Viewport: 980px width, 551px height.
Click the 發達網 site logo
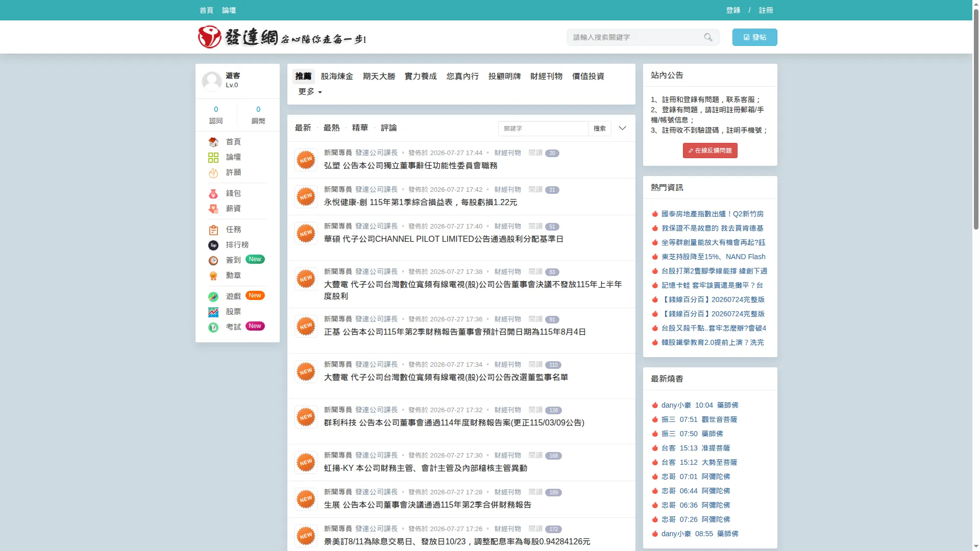coord(282,37)
